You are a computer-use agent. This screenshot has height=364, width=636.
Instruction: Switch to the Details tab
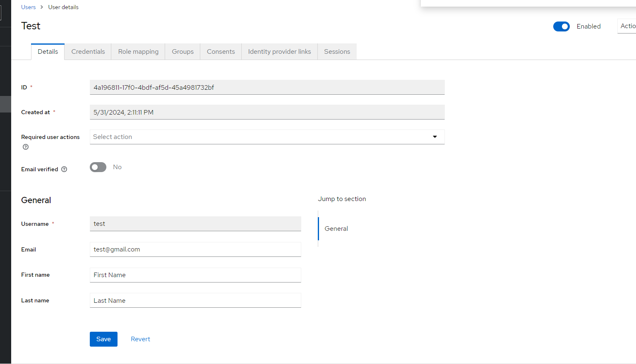click(x=48, y=52)
